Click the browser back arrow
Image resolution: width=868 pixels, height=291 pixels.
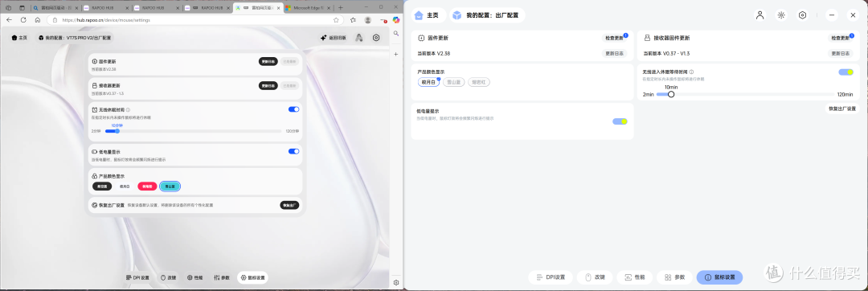[x=10, y=19]
